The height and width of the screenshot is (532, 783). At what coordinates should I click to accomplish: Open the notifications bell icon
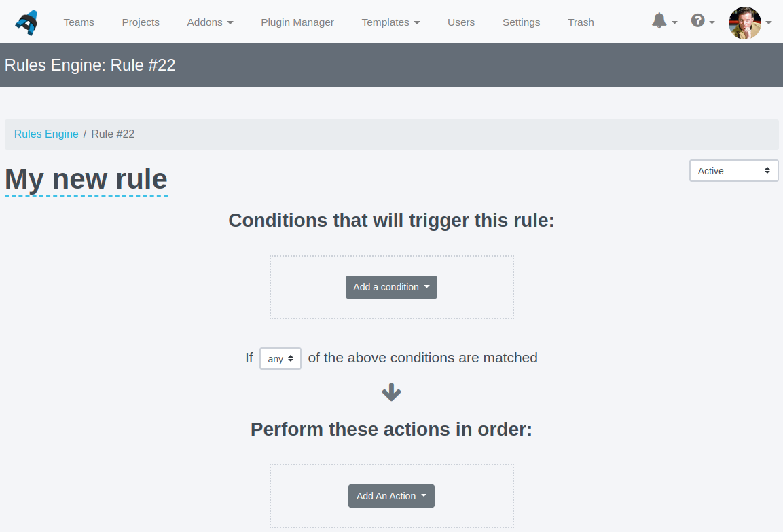[x=659, y=20]
